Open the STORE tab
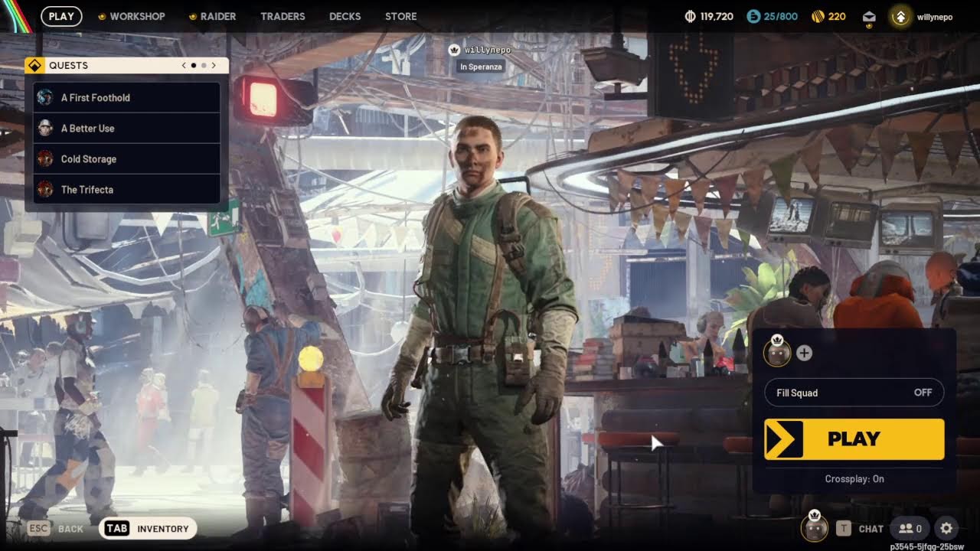Viewport: 980px width, 551px height. click(400, 16)
